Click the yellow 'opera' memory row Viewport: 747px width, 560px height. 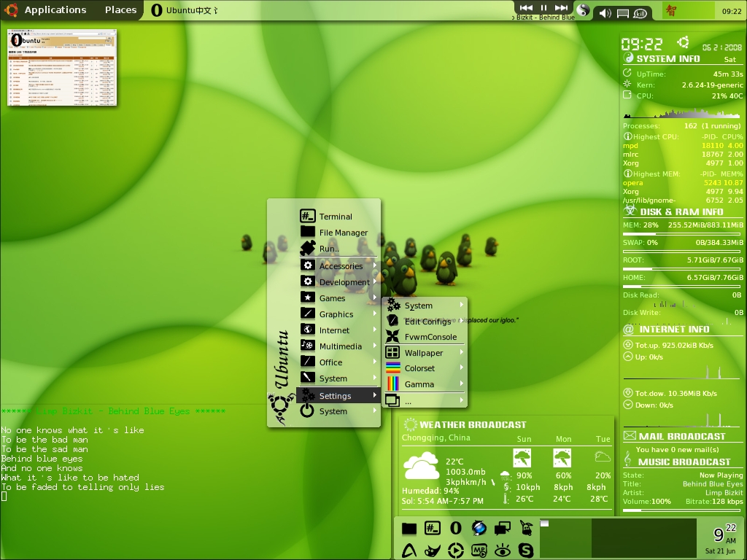coord(683,182)
